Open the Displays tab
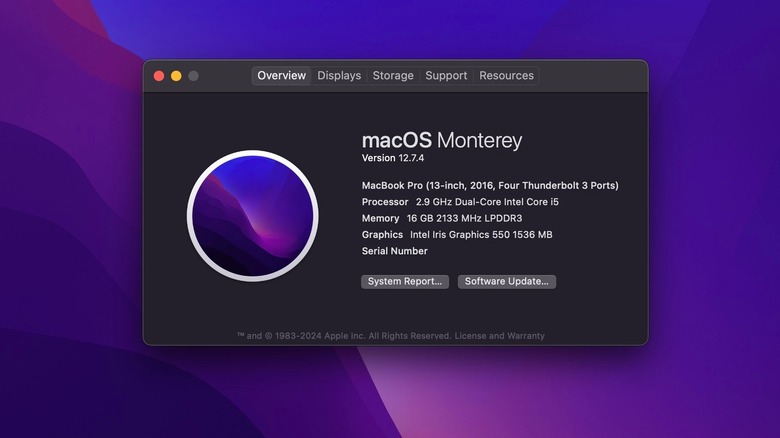780x438 pixels. (x=339, y=76)
